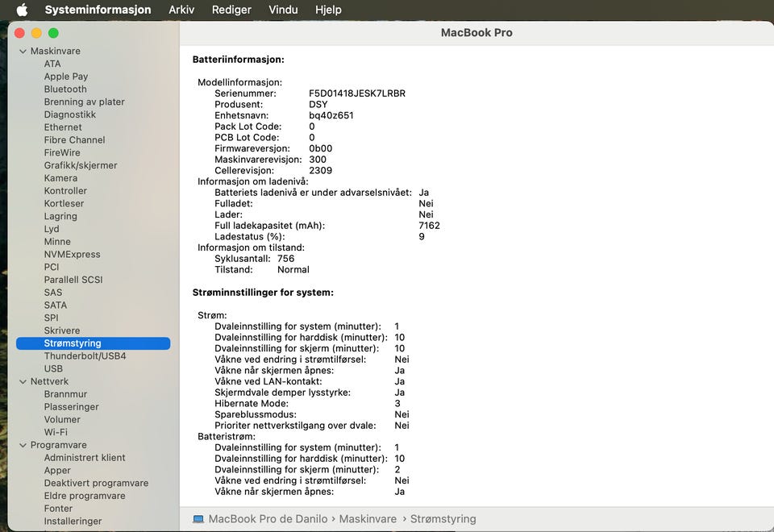Viewport: 774px width, 532px height.
Task: Select Fonter under Programvare
Action: click(58, 509)
